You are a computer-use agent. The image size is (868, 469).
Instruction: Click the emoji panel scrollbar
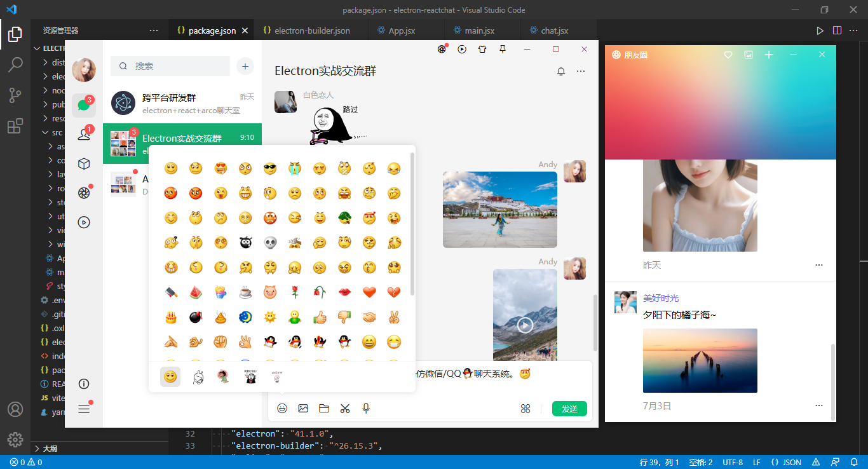click(x=412, y=224)
